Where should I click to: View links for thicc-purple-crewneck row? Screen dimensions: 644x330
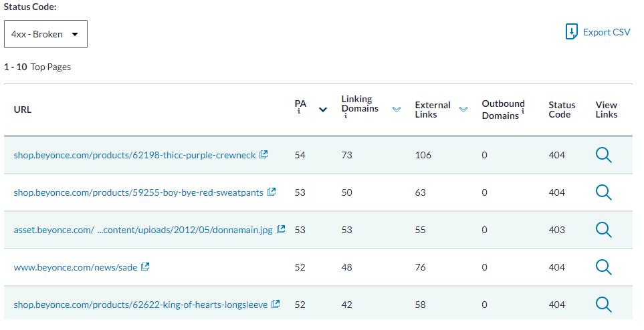click(603, 155)
